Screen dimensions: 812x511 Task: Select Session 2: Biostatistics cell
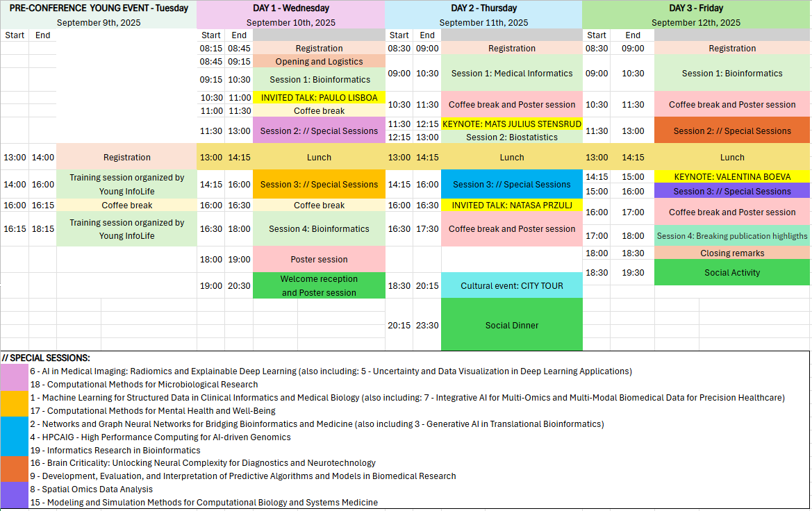[x=511, y=137]
